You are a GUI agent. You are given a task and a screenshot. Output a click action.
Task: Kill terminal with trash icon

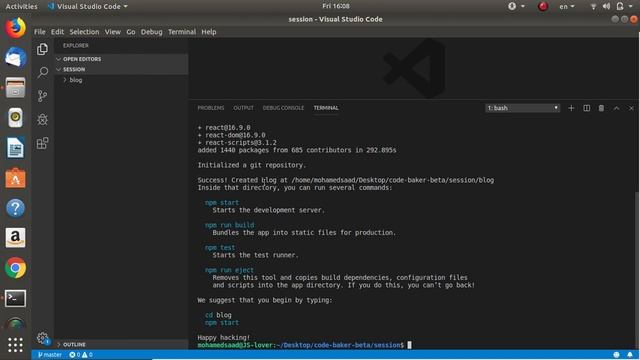[601, 108]
